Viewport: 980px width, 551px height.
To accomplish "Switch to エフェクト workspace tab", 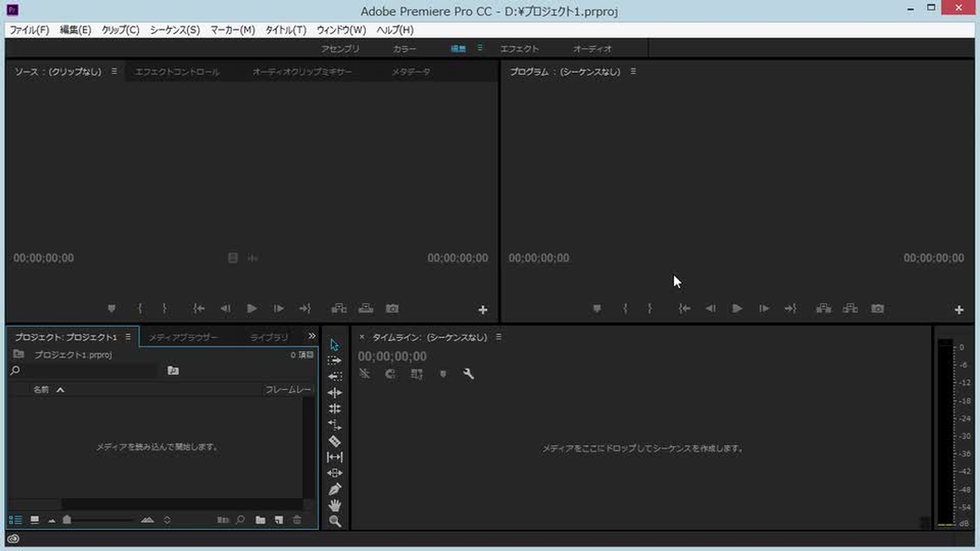I will 519,48.
